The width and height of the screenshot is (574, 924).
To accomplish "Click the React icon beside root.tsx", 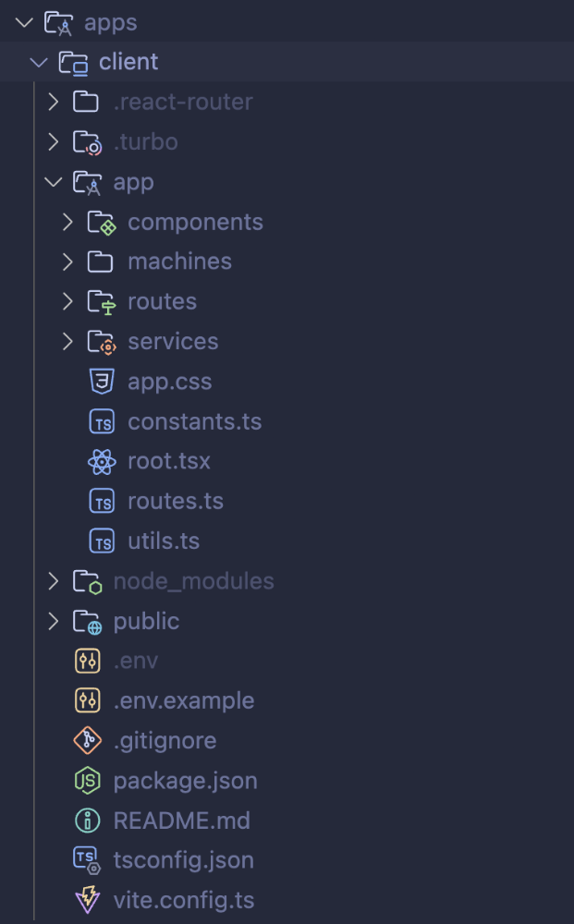I will (101, 461).
